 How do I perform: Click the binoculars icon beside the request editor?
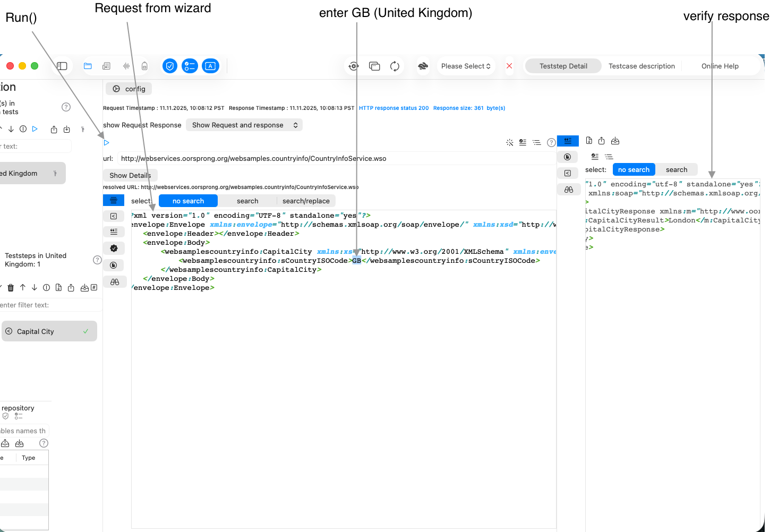pos(114,282)
